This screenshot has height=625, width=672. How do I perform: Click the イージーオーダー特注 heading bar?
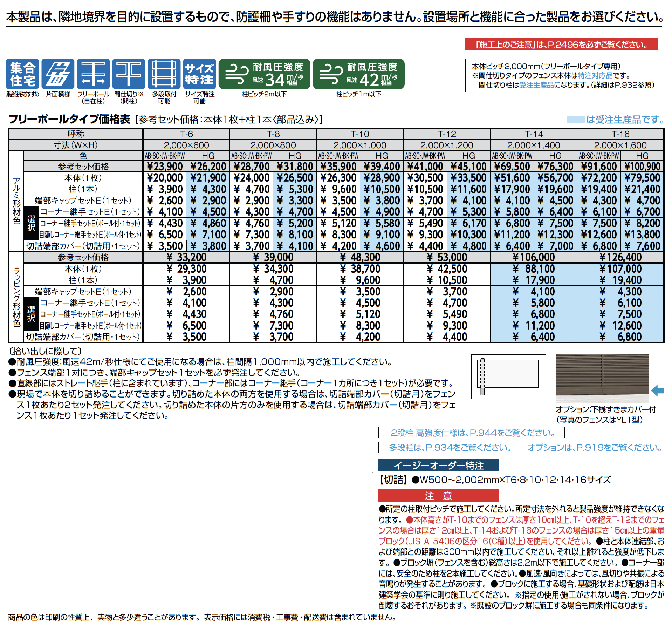[x=438, y=466]
